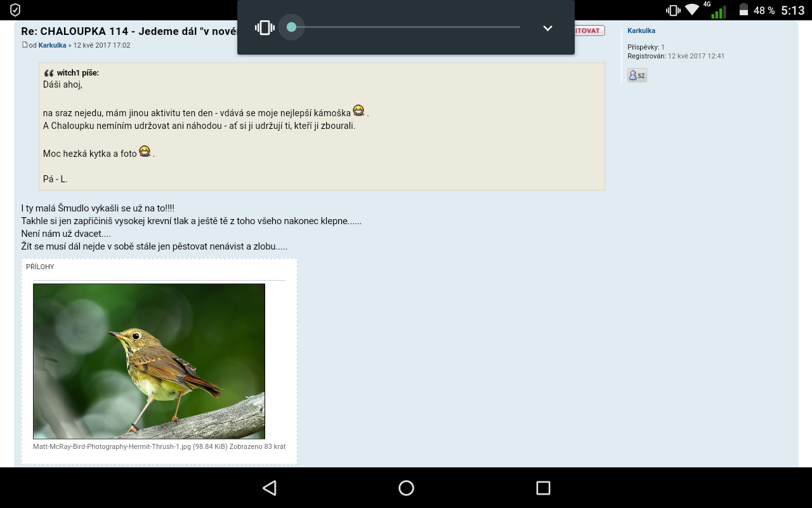Tap the Wi-Fi icon in status bar
This screenshot has width=812, height=508.
coord(691,10)
